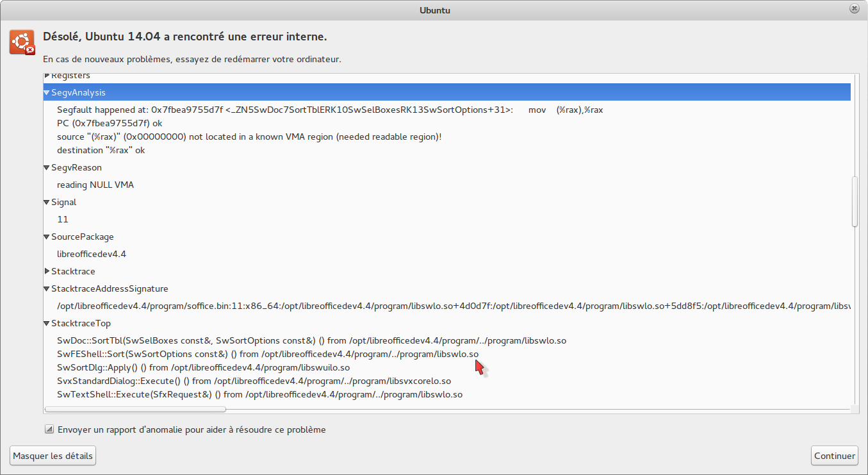Collapse the SourcePackage section
Viewport: 868px width, 475px height.
coord(47,237)
